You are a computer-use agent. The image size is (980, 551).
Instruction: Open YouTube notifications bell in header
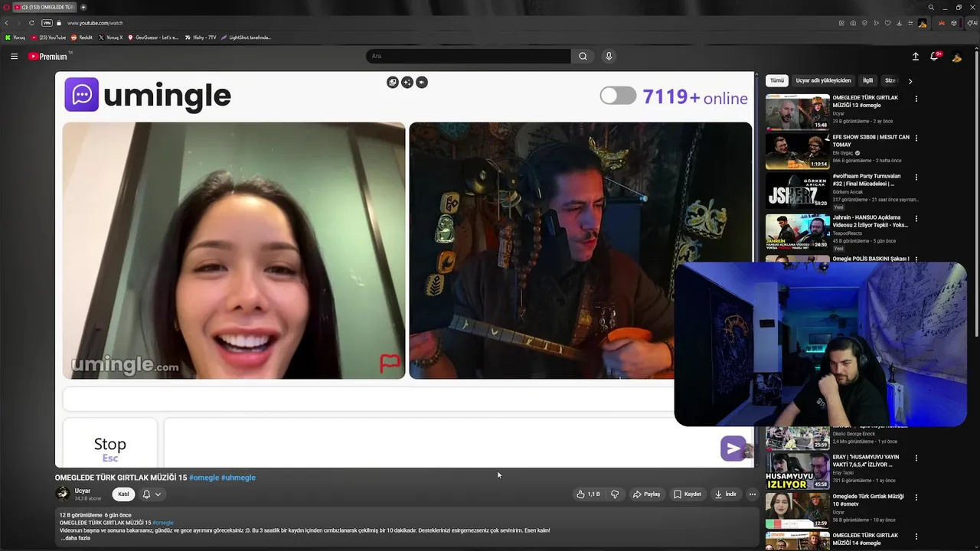[935, 56]
